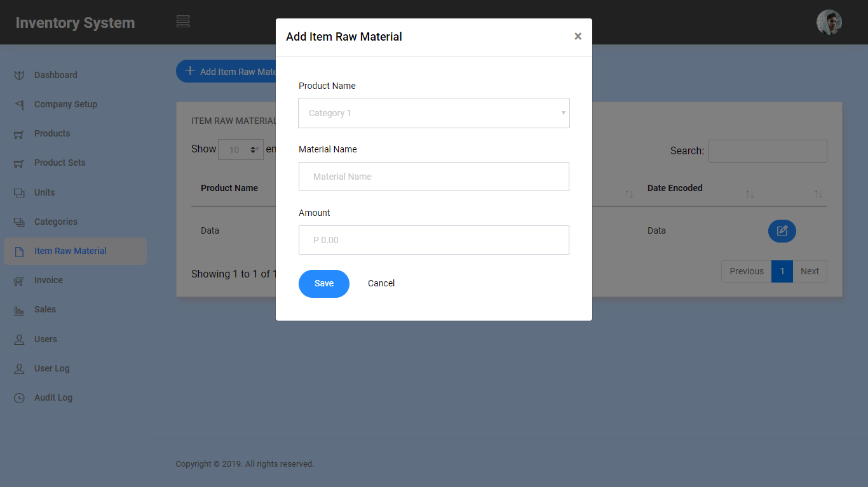This screenshot has width=868, height=487.
Task: Sort by Product Name column header
Action: 229,188
